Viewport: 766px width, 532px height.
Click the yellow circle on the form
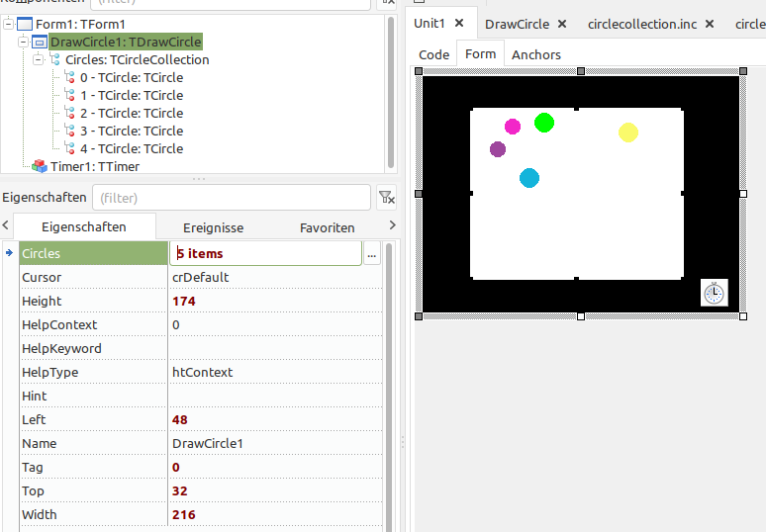628,133
